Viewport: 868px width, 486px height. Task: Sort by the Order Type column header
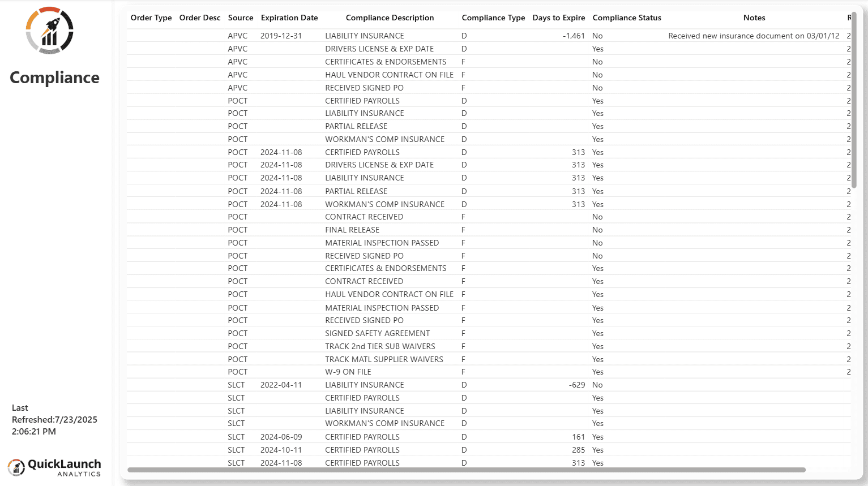pyautogui.click(x=151, y=18)
